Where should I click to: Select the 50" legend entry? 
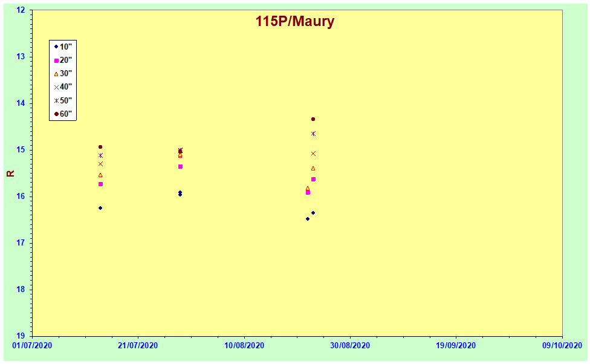point(63,100)
